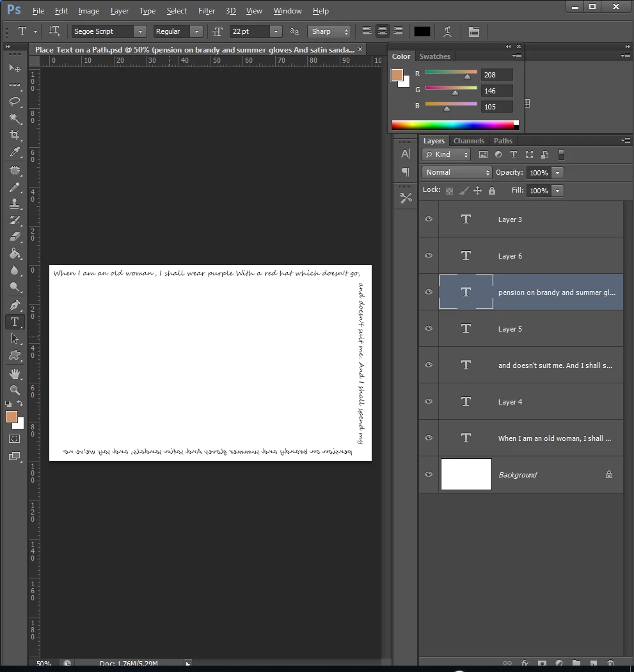Open the Character panel icon
The width and height of the screenshot is (634, 672).
[x=405, y=154]
